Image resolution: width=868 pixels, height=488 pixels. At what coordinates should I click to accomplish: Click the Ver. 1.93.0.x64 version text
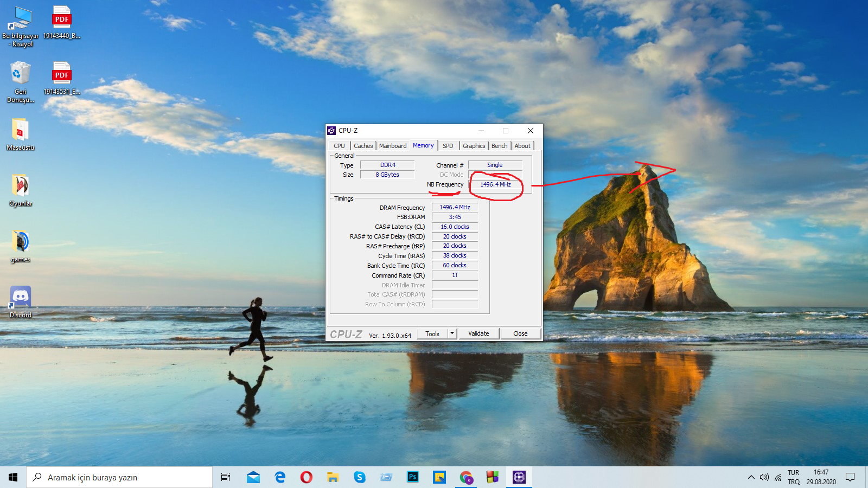[390, 336]
